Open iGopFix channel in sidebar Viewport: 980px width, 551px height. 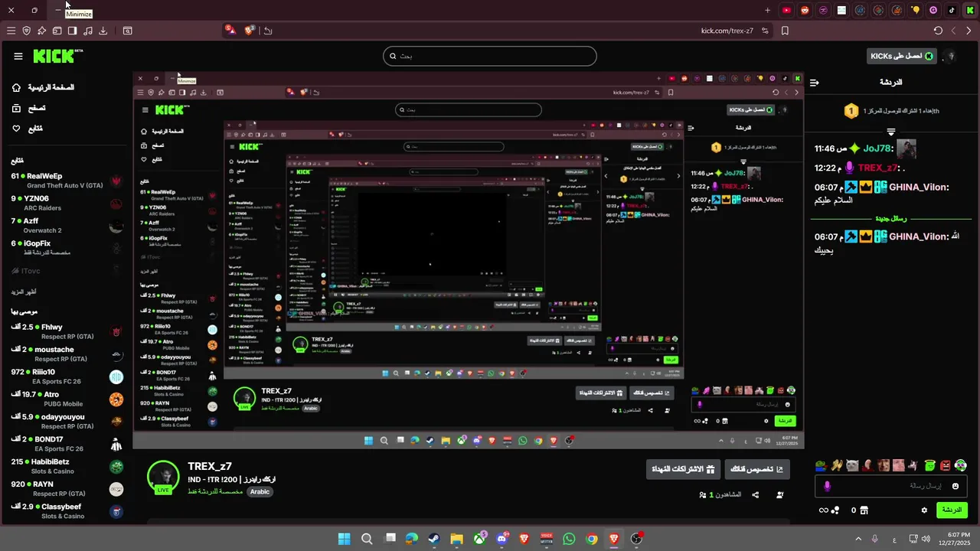[67, 248]
